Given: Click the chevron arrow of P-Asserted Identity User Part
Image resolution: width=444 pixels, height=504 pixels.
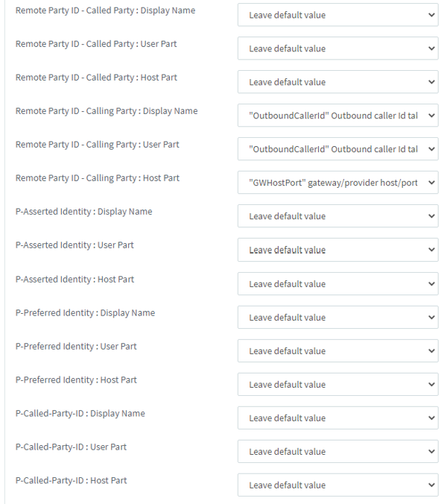Looking at the screenshot, I should 431,250.
